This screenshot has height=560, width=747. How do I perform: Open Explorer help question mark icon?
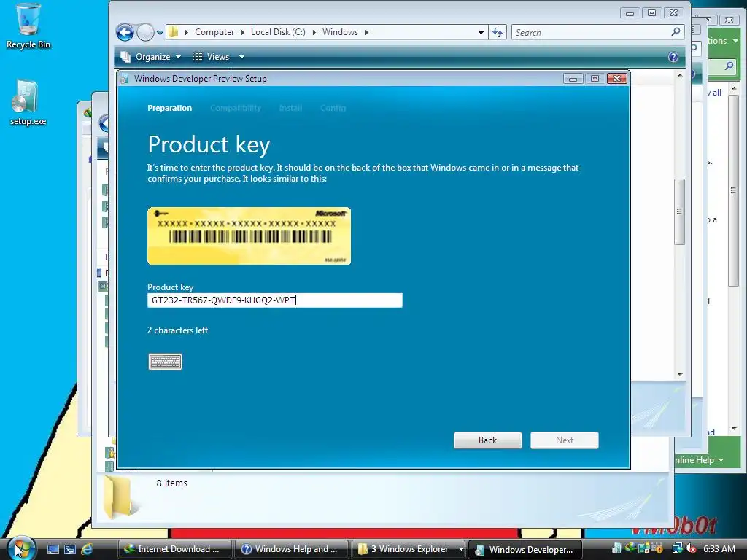[673, 57]
